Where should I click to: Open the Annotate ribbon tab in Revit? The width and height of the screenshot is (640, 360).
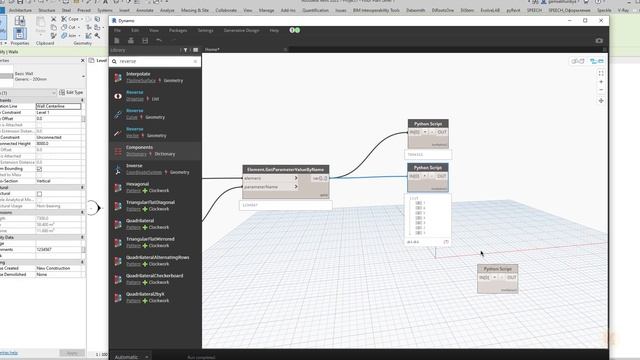click(x=144, y=10)
